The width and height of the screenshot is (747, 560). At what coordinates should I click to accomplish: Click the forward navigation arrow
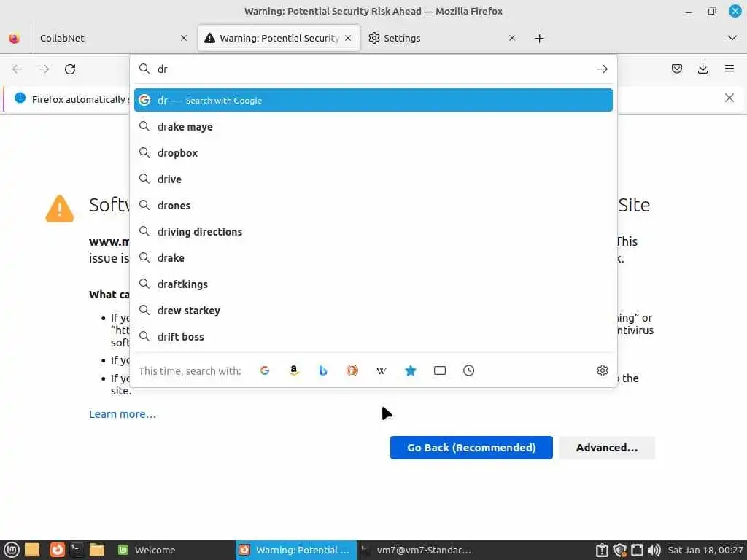tap(44, 69)
